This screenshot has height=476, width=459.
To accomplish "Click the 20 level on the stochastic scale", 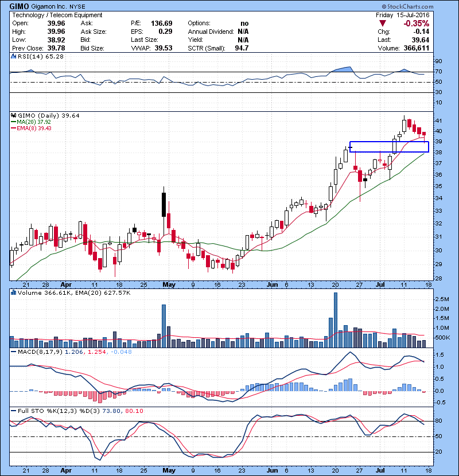I will [x=438, y=452].
